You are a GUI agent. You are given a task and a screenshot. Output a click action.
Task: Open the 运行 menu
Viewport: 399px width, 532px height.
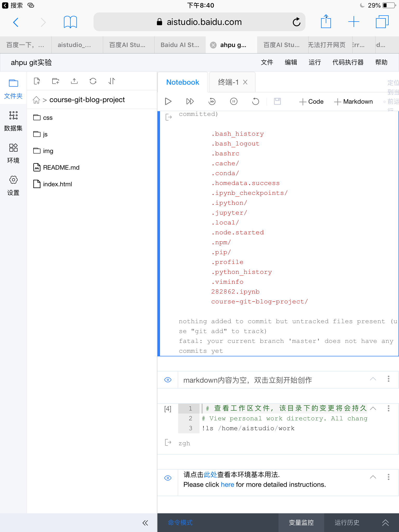pos(315,62)
